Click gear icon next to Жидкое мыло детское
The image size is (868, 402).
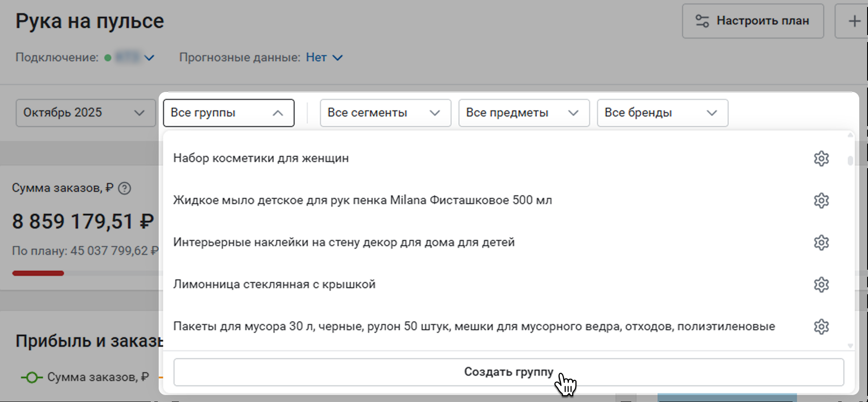coord(821,201)
